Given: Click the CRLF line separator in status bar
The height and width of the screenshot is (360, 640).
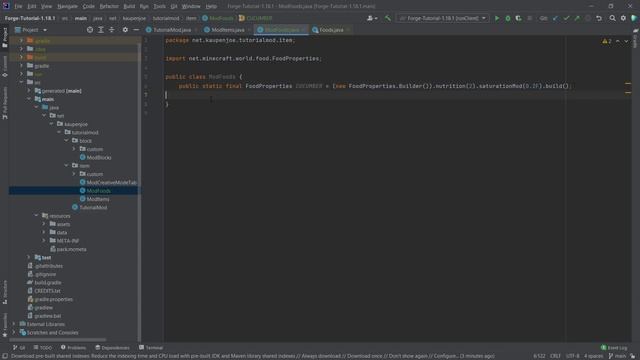Looking at the screenshot, I should point(556,356).
